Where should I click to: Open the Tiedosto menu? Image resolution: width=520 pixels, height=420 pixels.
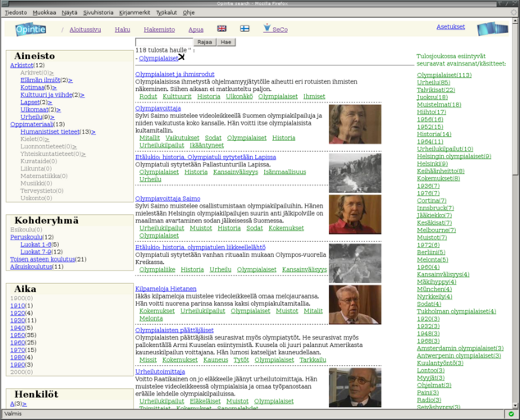pos(16,12)
